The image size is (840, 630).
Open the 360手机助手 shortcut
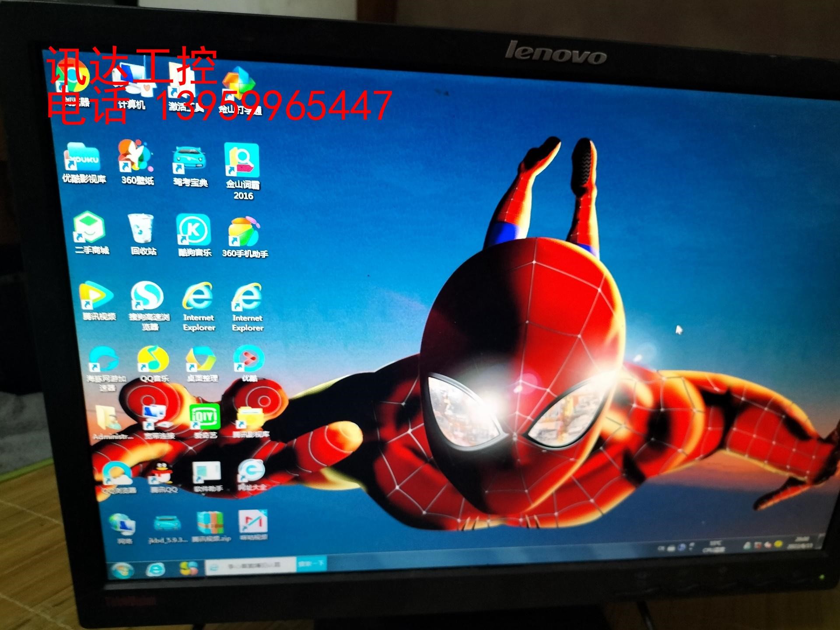245,237
